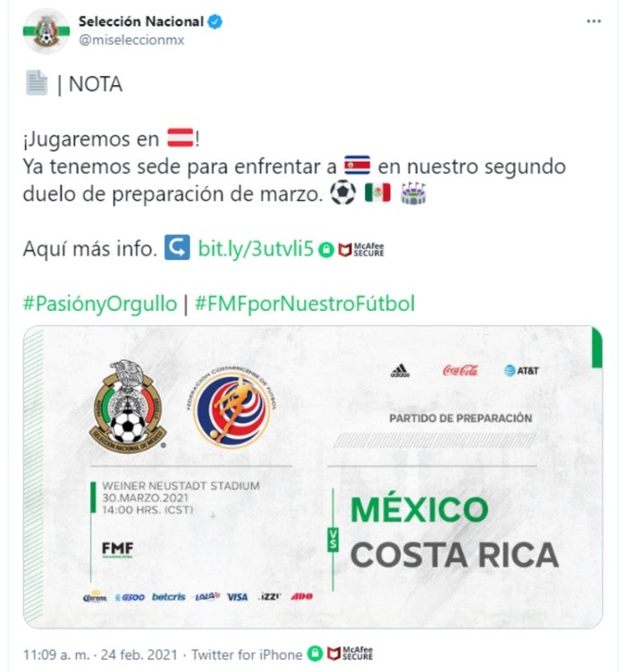
Task: Open the México vs Costa Rica match image
Action: [313, 477]
